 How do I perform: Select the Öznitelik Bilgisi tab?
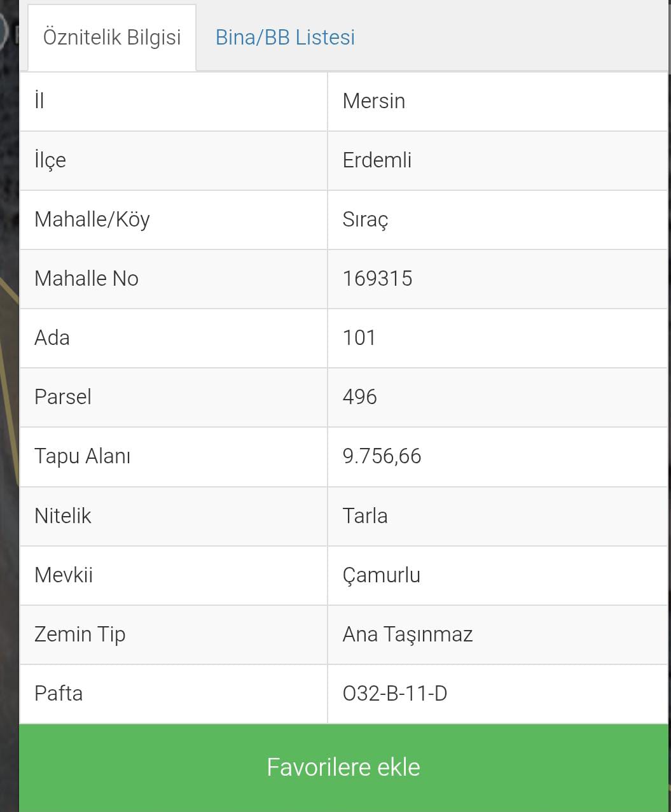pos(112,38)
